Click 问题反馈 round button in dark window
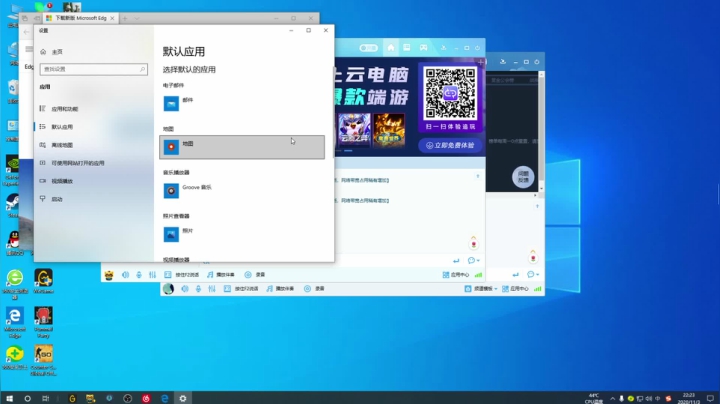This screenshot has height=404, width=720. coord(523,177)
